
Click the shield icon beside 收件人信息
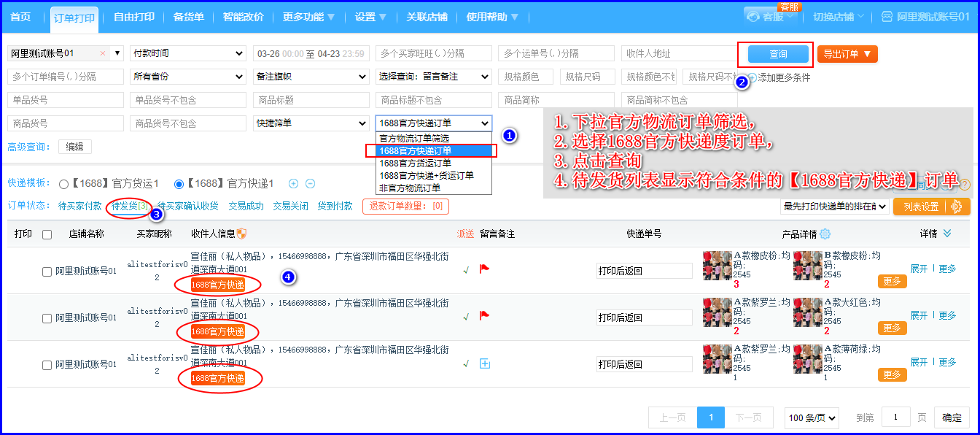(x=242, y=234)
